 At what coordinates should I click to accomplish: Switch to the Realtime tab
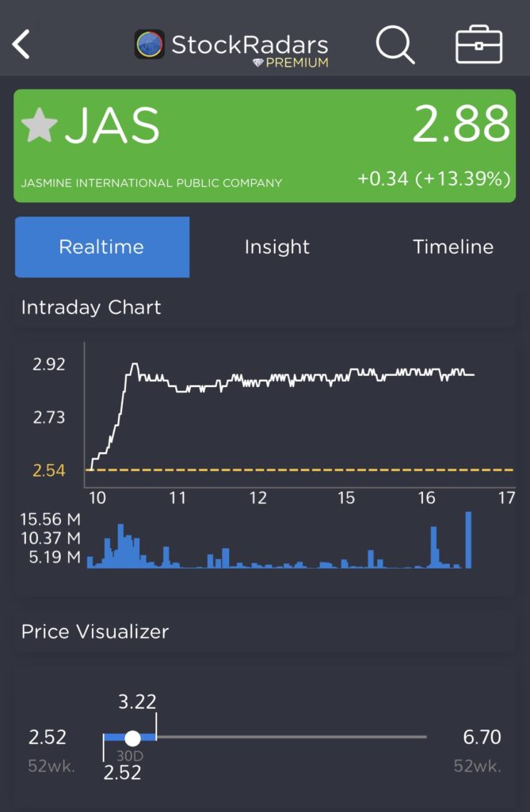[101, 247]
